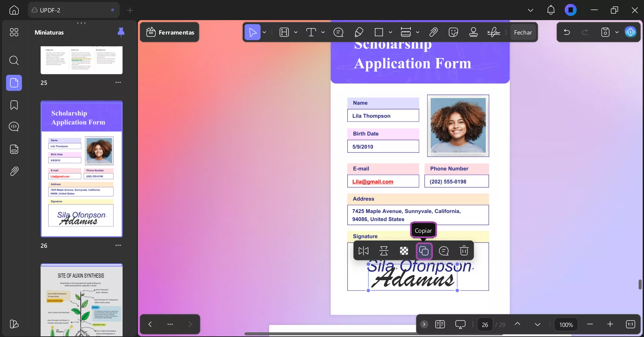Go to the Home screen icon

click(14, 10)
